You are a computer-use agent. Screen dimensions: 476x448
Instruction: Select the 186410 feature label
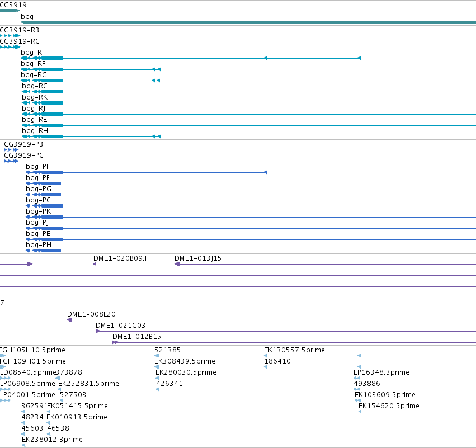coord(277,361)
